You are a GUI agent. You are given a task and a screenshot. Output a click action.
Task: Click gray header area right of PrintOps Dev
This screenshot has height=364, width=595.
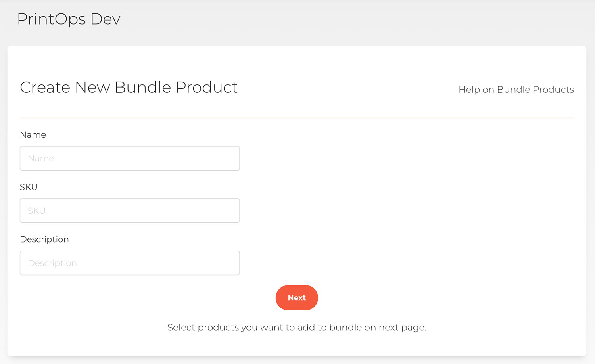click(x=357, y=20)
